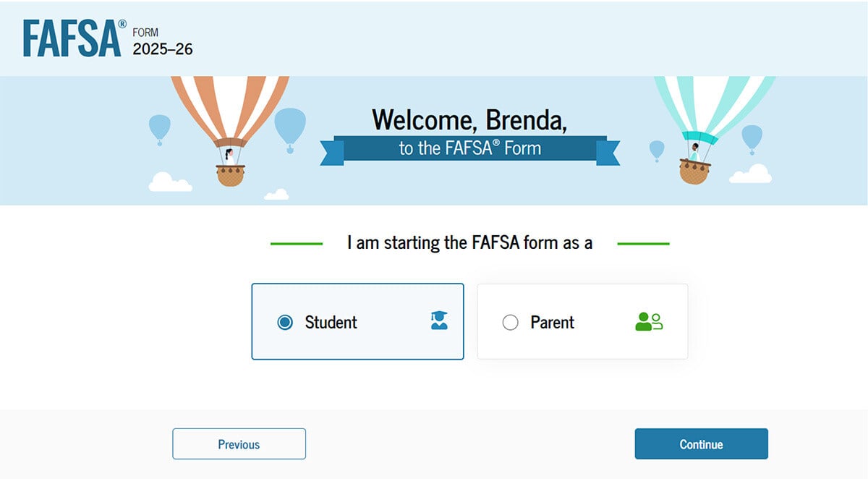Screen dimensions: 868x479
Task: Select the Student radio button
Action: 286,321
